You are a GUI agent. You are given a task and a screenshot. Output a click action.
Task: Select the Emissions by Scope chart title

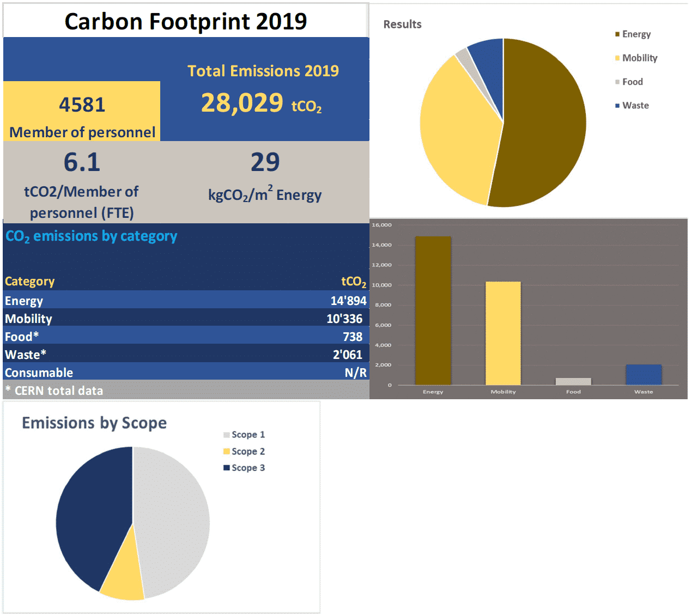pyautogui.click(x=94, y=423)
